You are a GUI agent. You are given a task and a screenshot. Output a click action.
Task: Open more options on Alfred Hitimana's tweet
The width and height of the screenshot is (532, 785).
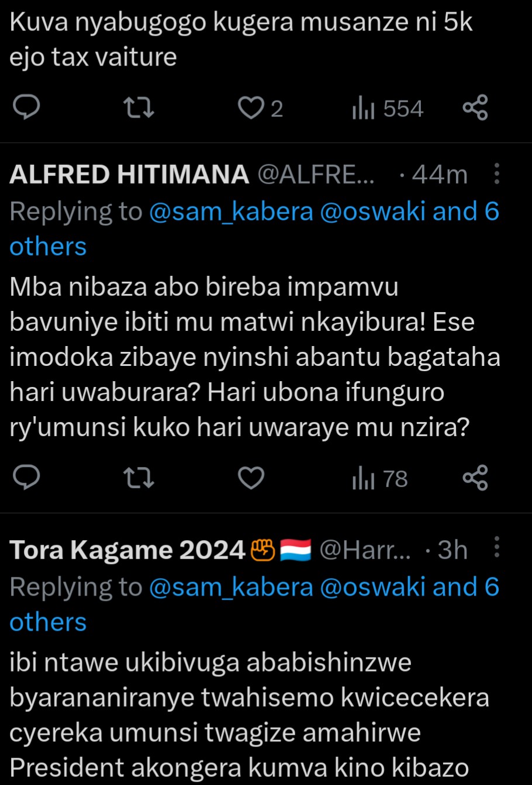click(x=496, y=174)
